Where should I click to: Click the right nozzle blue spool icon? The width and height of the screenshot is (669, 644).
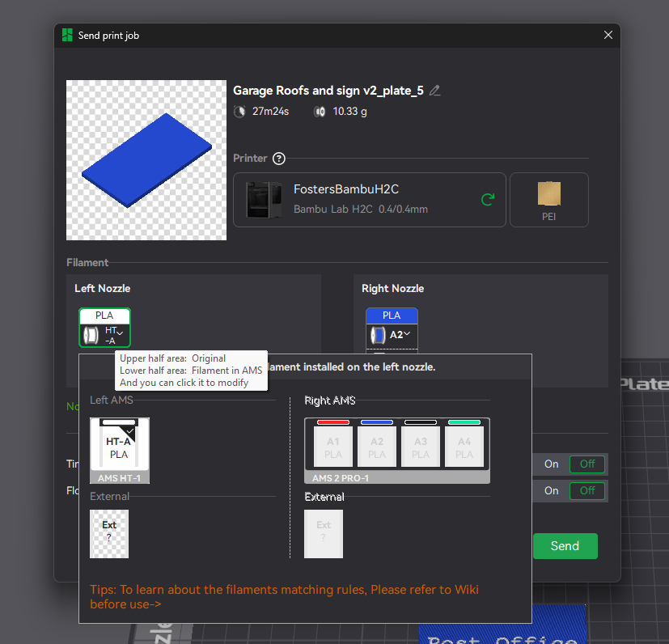click(x=378, y=335)
